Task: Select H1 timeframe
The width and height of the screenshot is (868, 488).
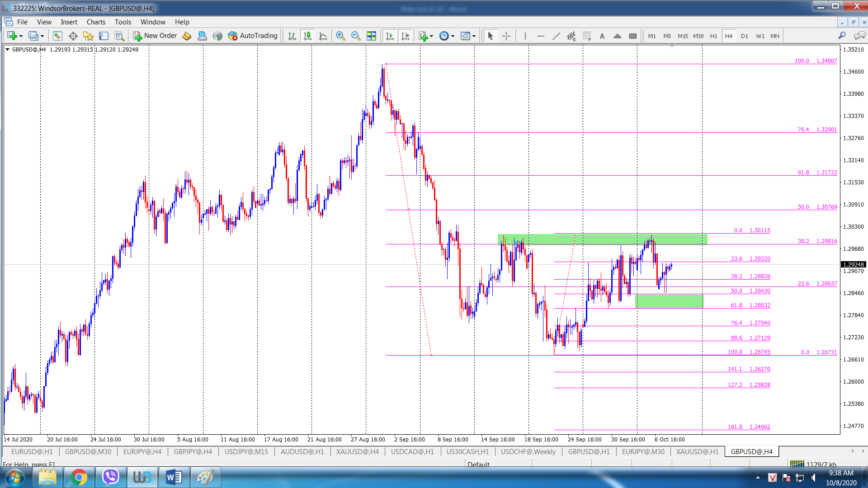Action: [713, 36]
